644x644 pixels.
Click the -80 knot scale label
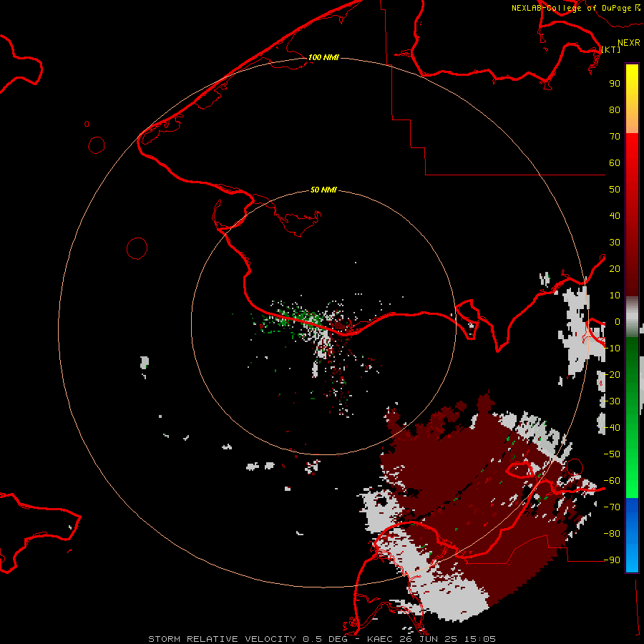[x=612, y=534]
